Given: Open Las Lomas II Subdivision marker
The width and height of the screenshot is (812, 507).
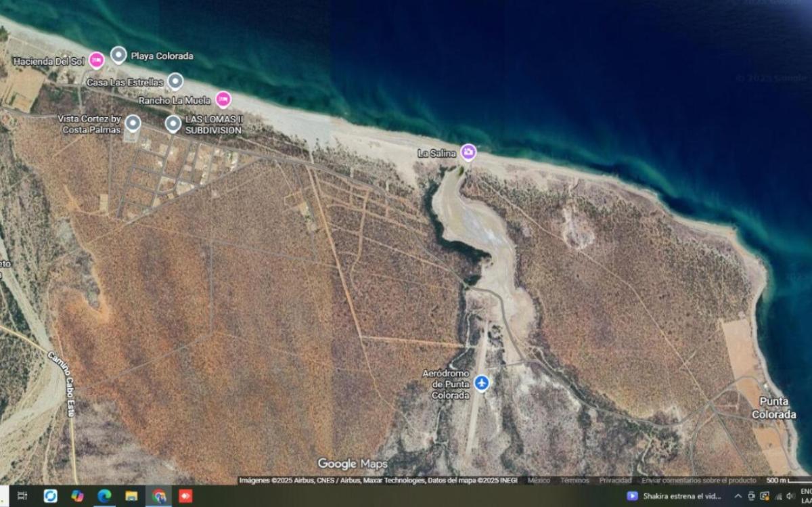Looking at the screenshot, I should click(173, 123).
